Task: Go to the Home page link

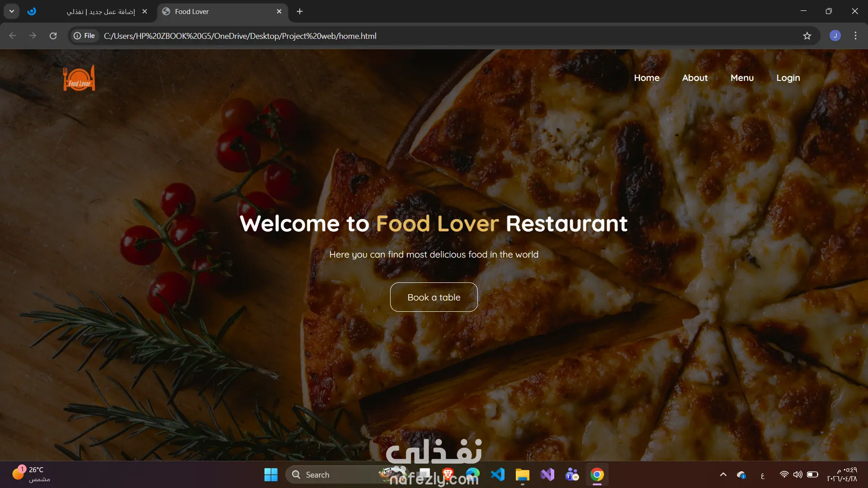Action: click(x=646, y=78)
